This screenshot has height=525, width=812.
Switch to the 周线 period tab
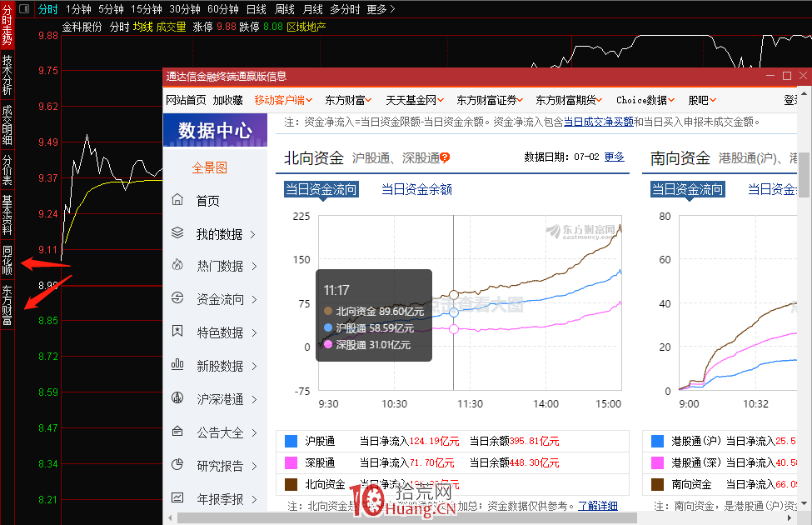(284, 9)
